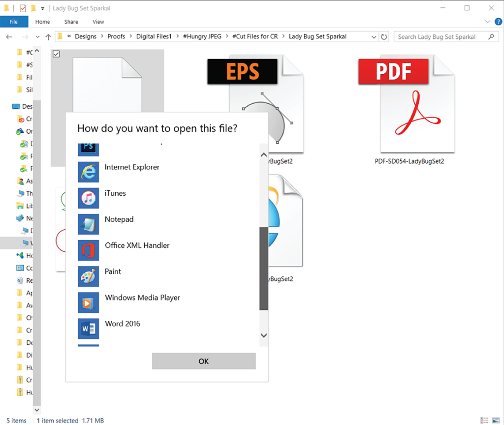Choose the Windows Media Player icon

tap(89, 303)
